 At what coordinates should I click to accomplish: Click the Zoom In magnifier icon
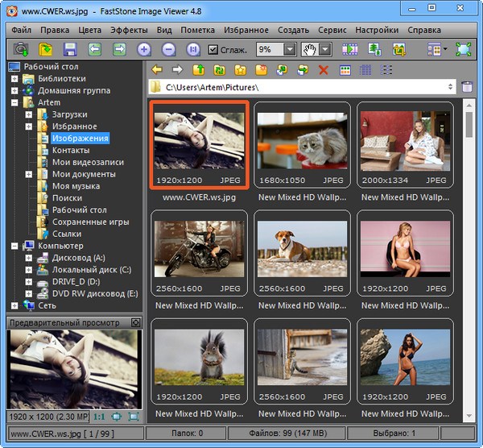click(144, 49)
